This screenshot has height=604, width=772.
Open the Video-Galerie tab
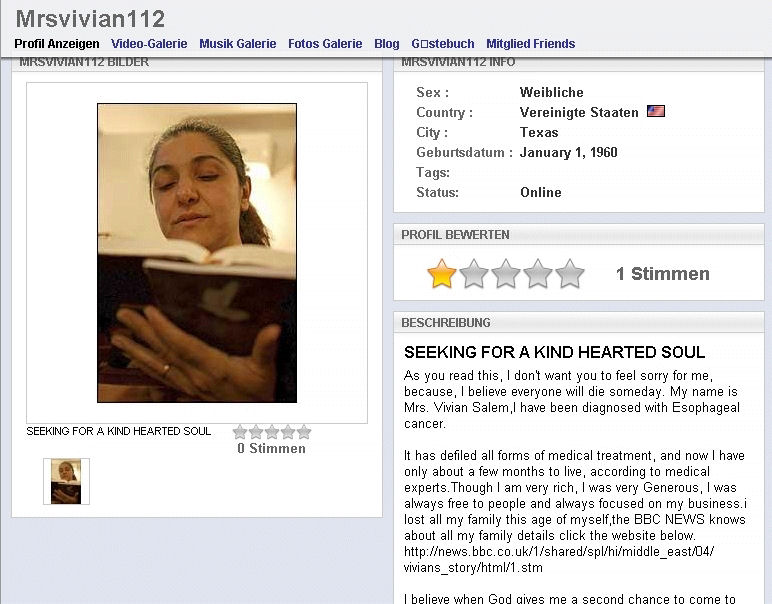[x=149, y=44]
